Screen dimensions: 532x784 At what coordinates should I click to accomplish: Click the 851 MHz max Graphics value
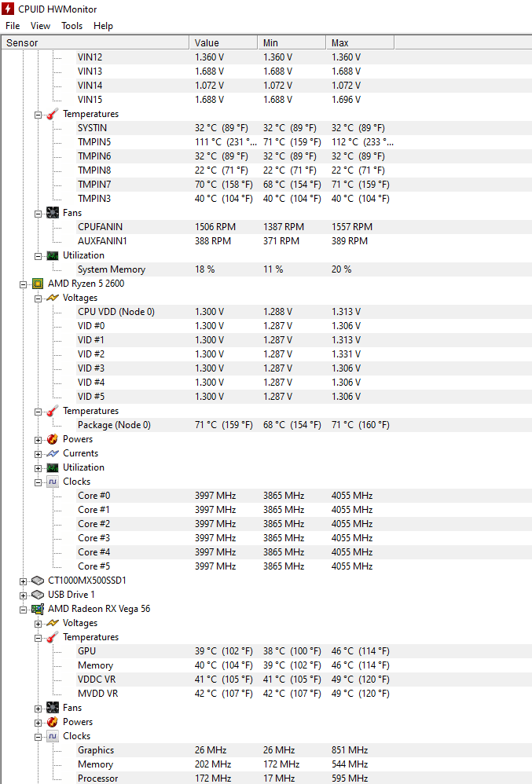[x=350, y=750]
